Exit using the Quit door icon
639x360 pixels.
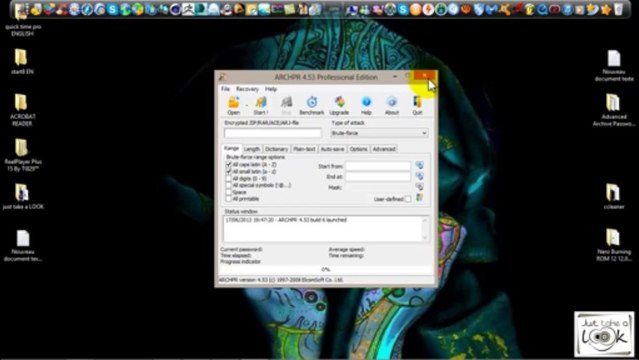[417, 105]
